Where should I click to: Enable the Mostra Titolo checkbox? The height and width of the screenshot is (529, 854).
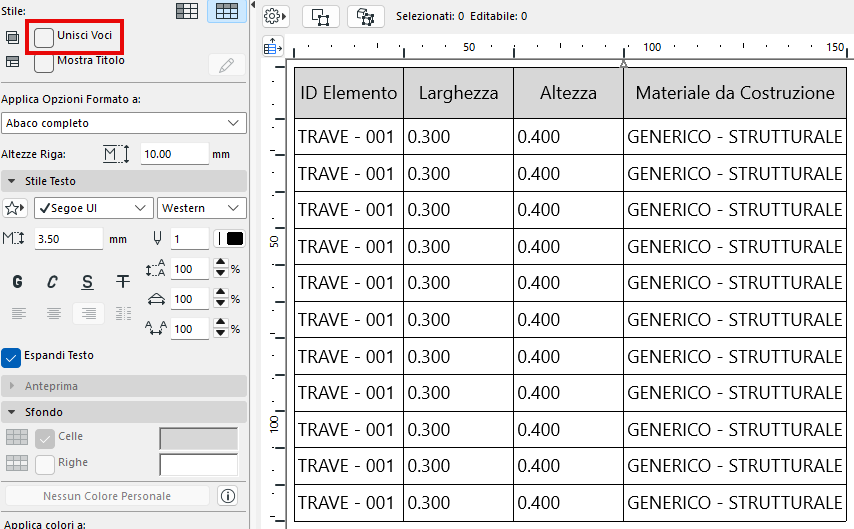click(x=44, y=63)
